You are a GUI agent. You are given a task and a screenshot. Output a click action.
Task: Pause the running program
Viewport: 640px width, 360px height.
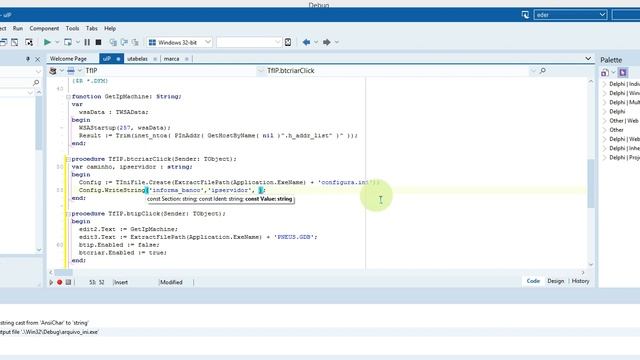tap(87, 42)
